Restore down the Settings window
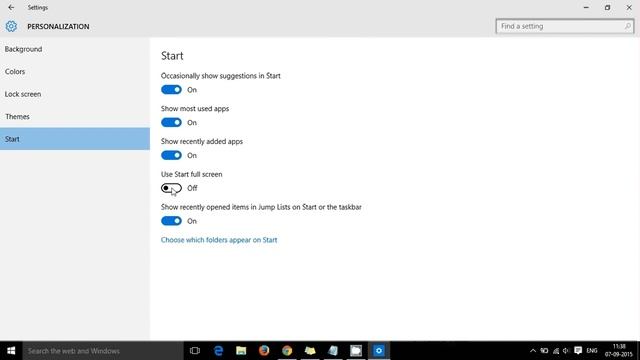The image size is (640, 360). tap(607, 7)
